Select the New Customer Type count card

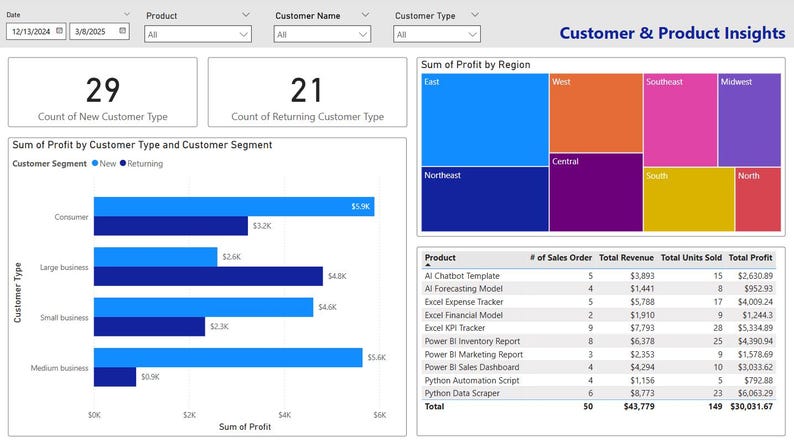(x=103, y=92)
